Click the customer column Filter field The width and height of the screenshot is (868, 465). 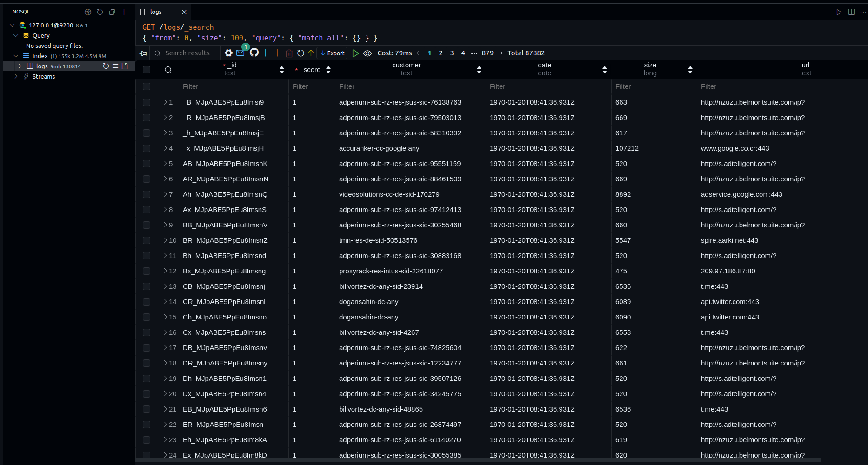pos(410,86)
